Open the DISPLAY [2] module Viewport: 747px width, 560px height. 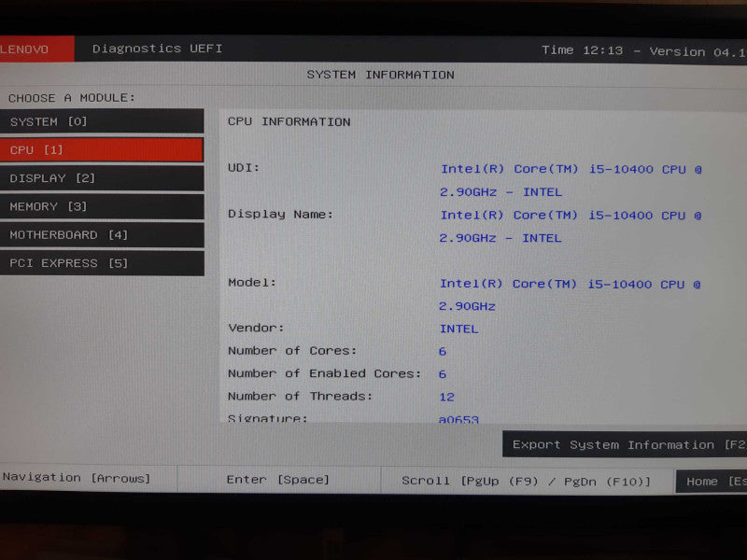102,178
